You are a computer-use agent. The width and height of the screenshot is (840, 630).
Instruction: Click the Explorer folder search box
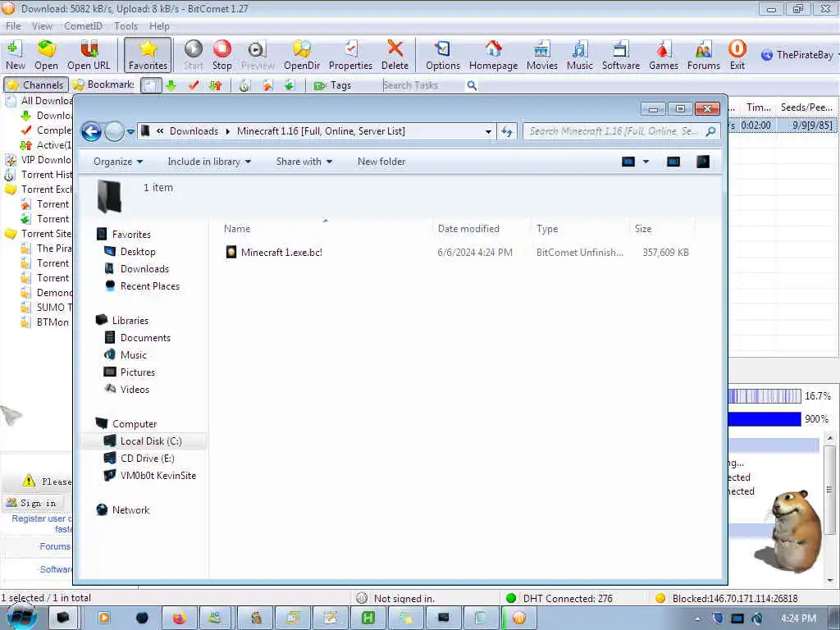pos(621,131)
